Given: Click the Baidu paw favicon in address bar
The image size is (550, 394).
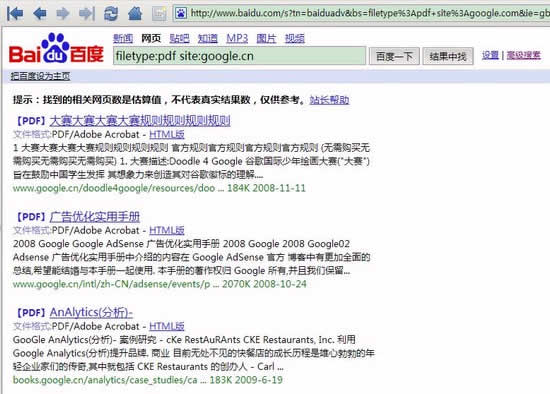Looking at the screenshot, I should pos(181,13).
